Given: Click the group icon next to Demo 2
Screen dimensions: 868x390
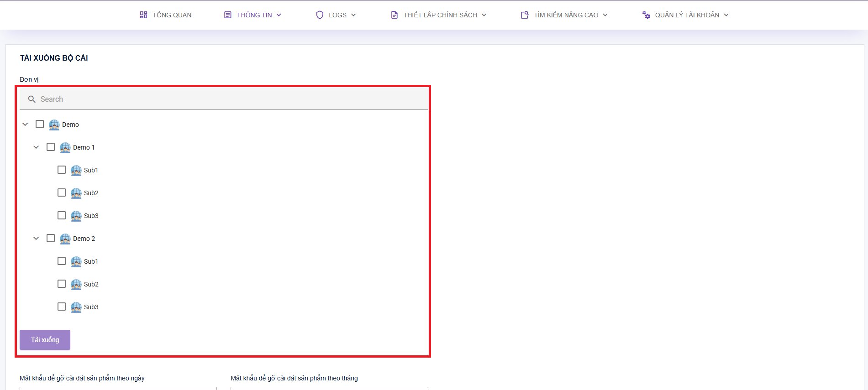Looking at the screenshot, I should (65, 239).
